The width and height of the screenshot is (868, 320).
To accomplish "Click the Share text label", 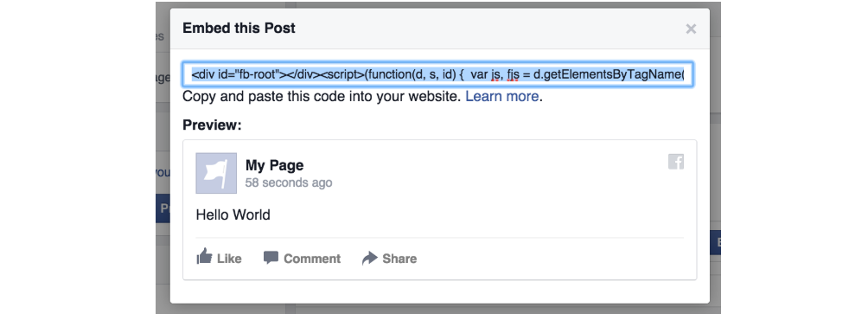I will [399, 259].
